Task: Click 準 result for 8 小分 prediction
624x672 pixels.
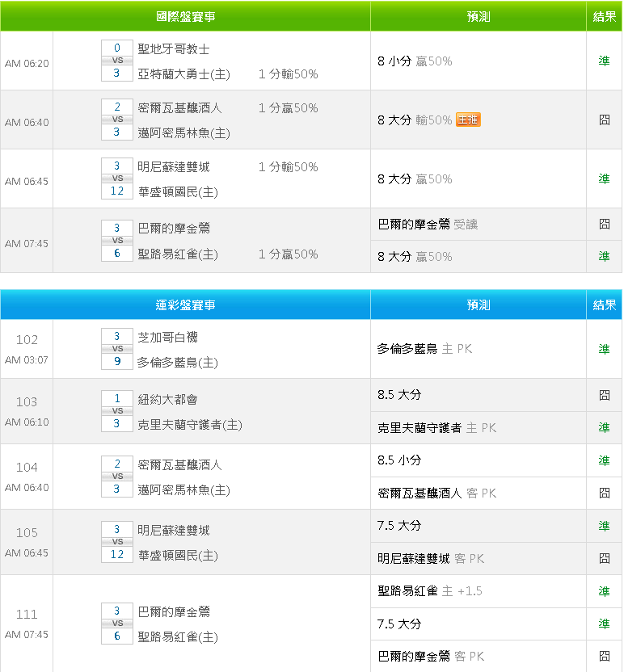Action: click(604, 61)
